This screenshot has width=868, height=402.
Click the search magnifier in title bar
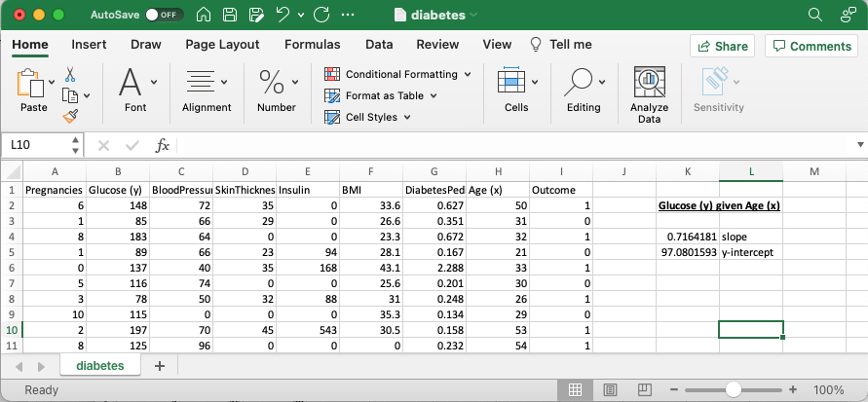pos(815,15)
